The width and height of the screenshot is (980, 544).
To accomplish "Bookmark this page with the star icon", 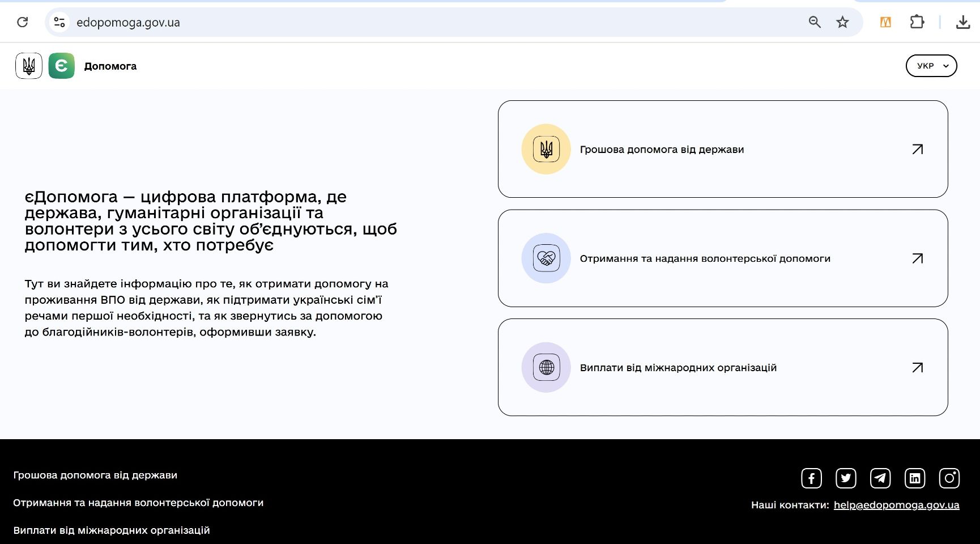I will (842, 22).
